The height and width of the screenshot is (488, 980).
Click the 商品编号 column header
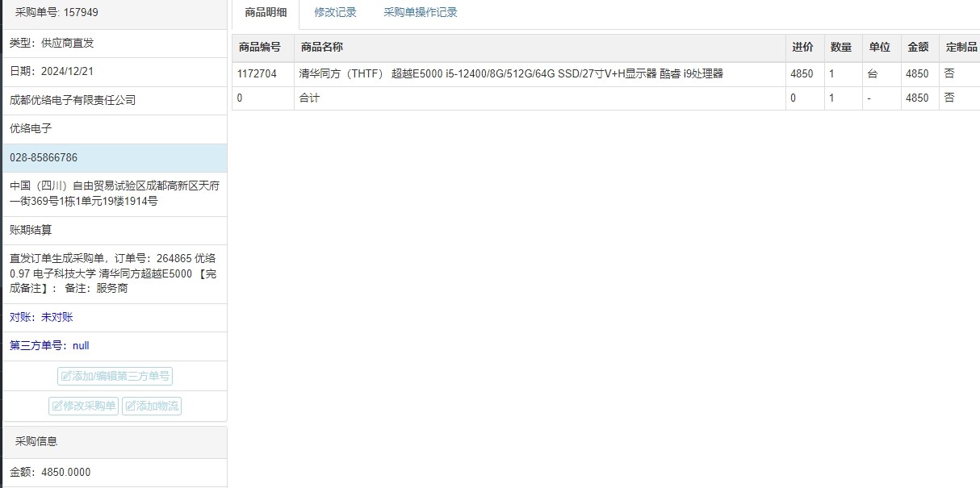coord(263,48)
